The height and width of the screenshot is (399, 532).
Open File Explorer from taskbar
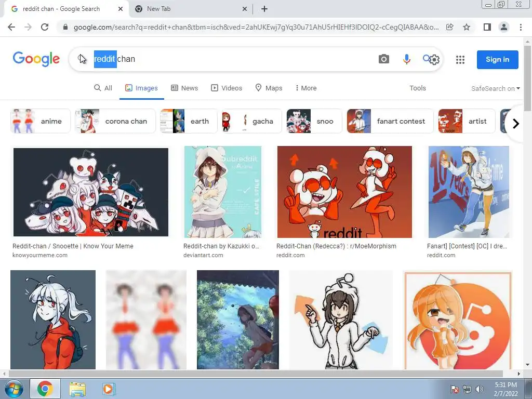pyautogui.click(x=77, y=389)
